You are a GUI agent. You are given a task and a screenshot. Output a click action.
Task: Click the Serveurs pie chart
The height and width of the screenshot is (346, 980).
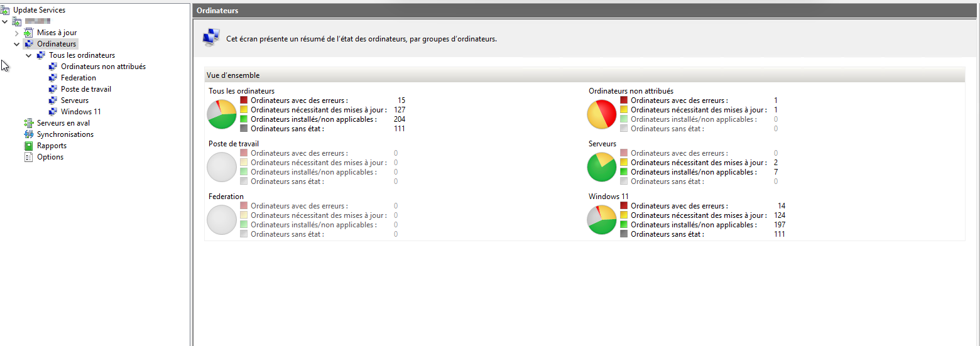click(602, 167)
